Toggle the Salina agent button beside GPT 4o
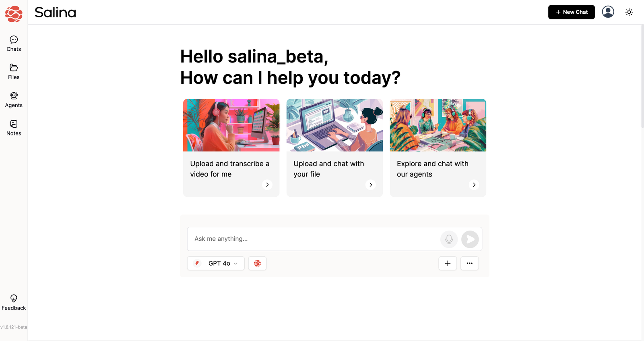The height and width of the screenshot is (341, 644). click(257, 263)
